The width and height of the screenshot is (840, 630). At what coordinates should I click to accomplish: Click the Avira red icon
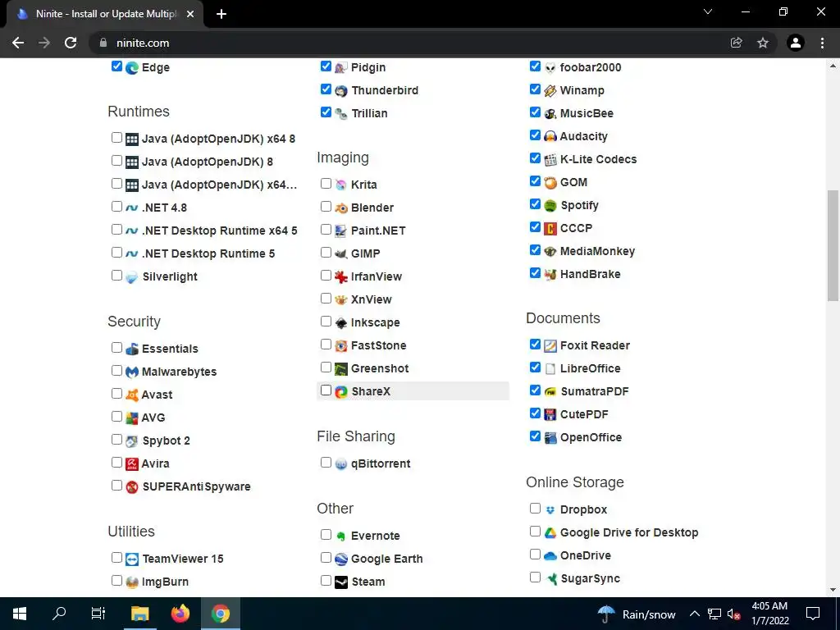point(132,464)
